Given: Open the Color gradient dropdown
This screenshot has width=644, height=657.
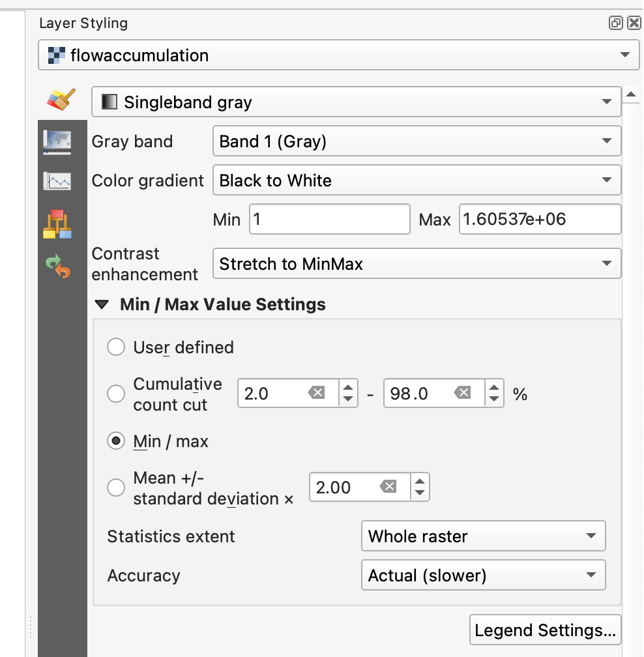Looking at the screenshot, I should (417, 181).
